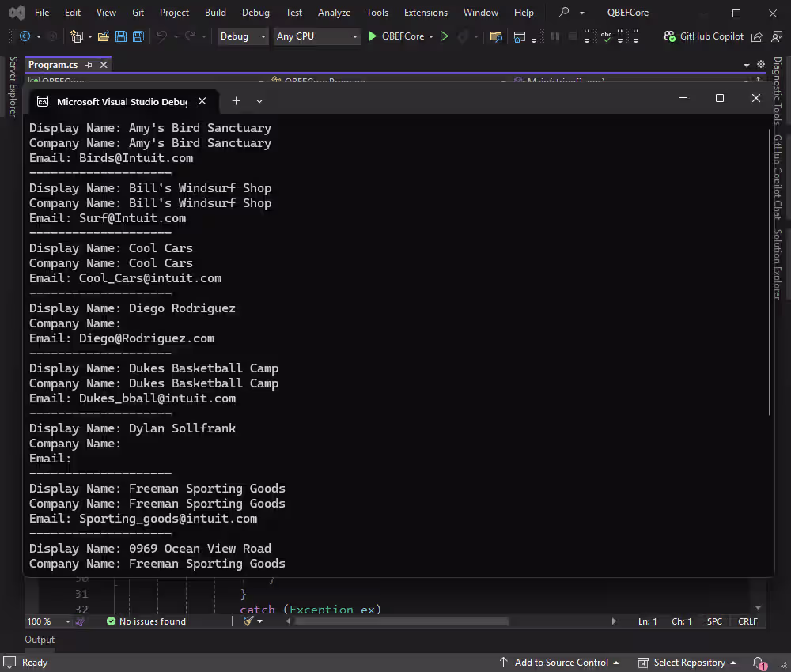Open the Tools menu
Viewport: 791px width, 672px height.
pyautogui.click(x=377, y=12)
